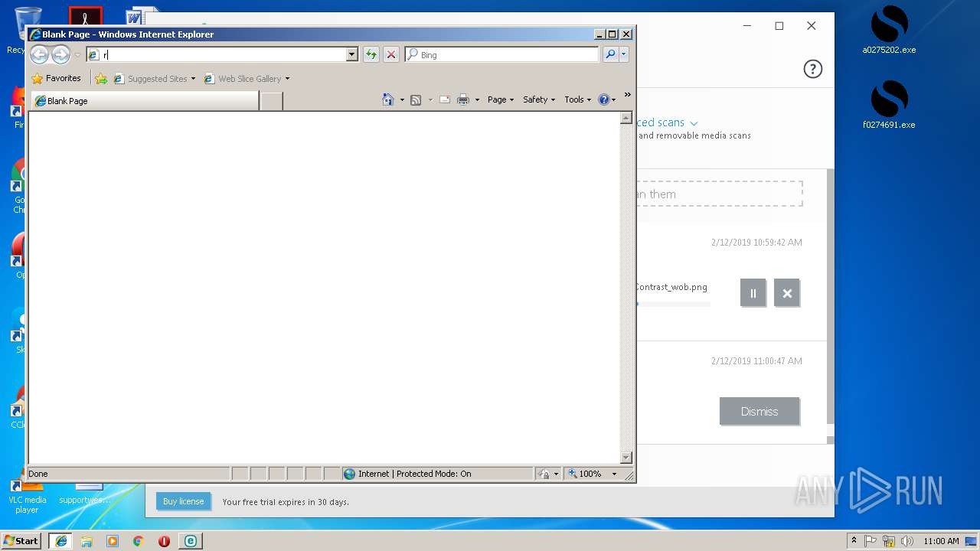Open Recent Pages dropdown arrow

tap(77, 55)
